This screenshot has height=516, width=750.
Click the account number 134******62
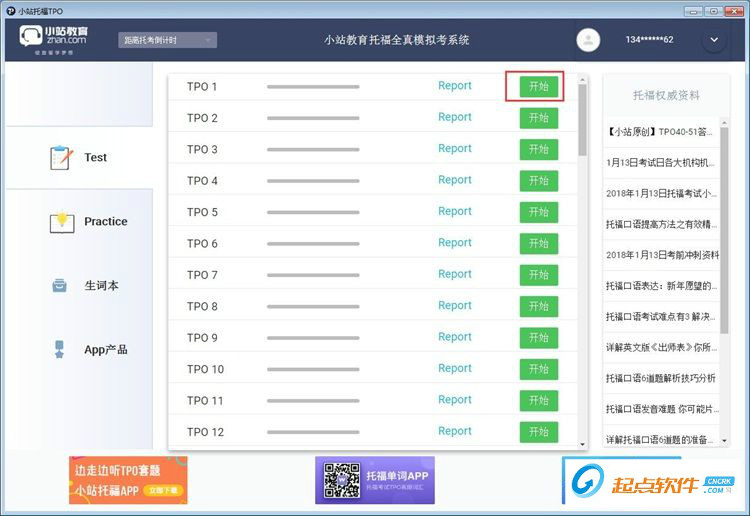pyautogui.click(x=649, y=40)
